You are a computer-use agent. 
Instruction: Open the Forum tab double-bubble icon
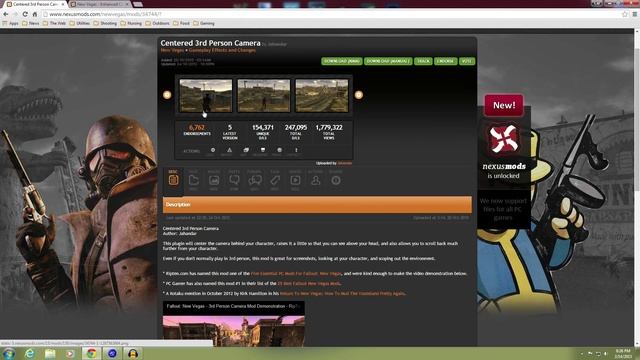click(x=255, y=180)
